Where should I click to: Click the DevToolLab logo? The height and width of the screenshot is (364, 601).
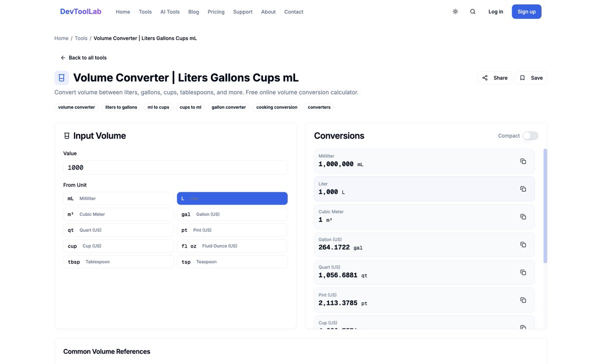click(x=81, y=11)
